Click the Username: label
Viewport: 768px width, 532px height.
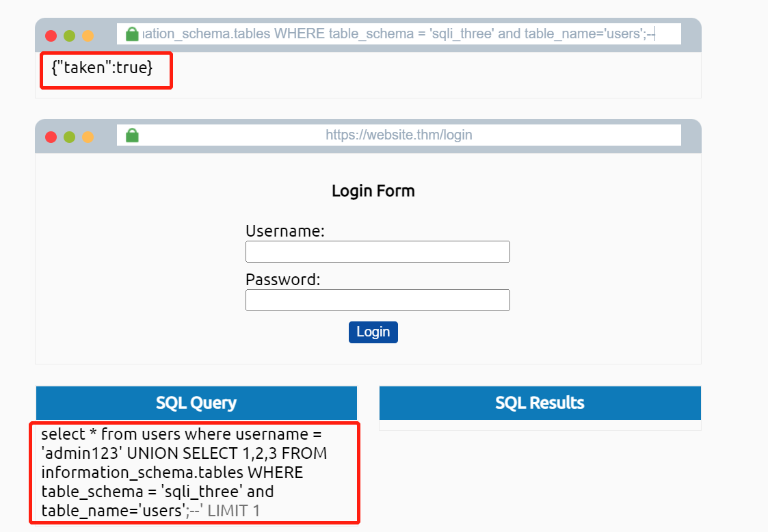point(284,231)
